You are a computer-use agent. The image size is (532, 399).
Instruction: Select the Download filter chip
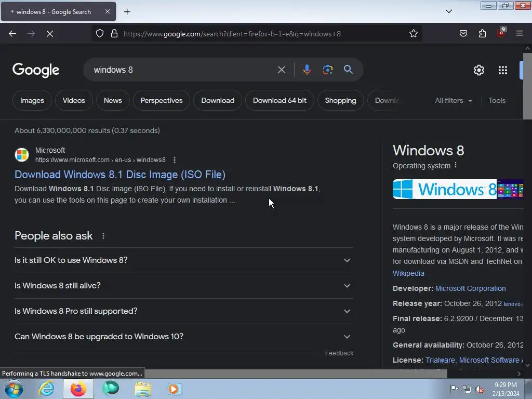(x=218, y=100)
